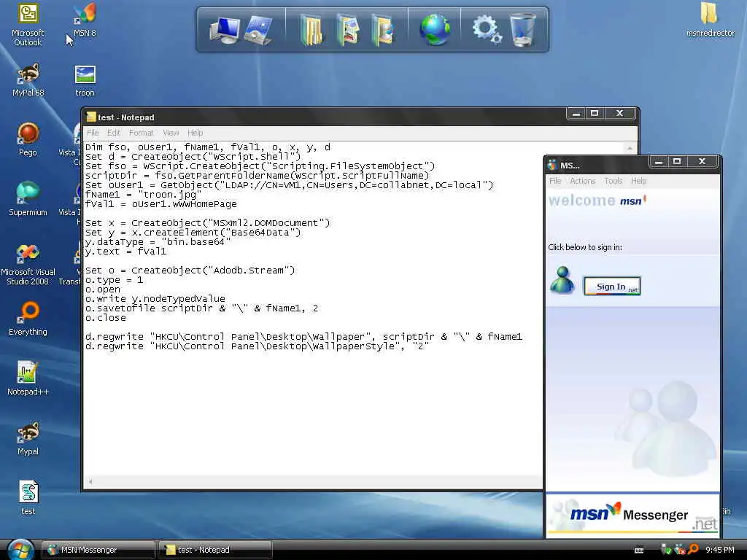
Task: Maximize the Notepad window
Action: pyautogui.click(x=594, y=113)
